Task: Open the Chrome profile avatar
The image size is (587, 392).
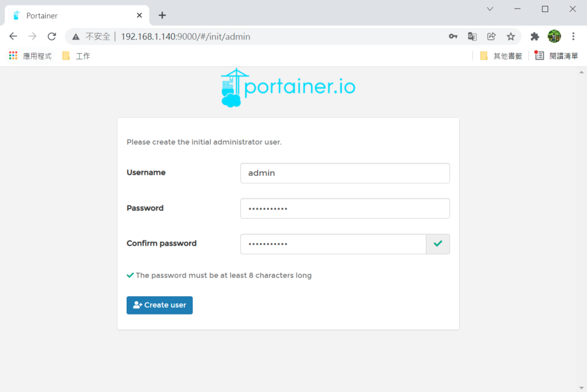Action: click(x=554, y=37)
